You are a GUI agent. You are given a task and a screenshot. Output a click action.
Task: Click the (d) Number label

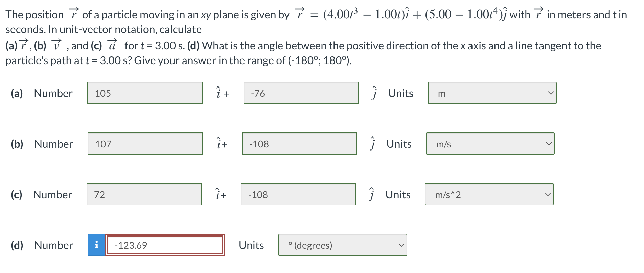tap(53, 245)
